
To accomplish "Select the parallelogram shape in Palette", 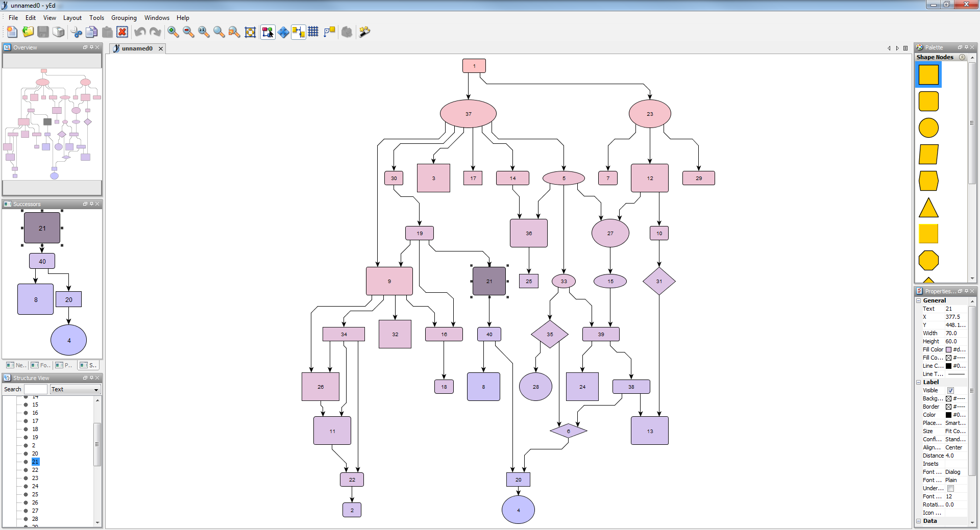I will point(928,154).
